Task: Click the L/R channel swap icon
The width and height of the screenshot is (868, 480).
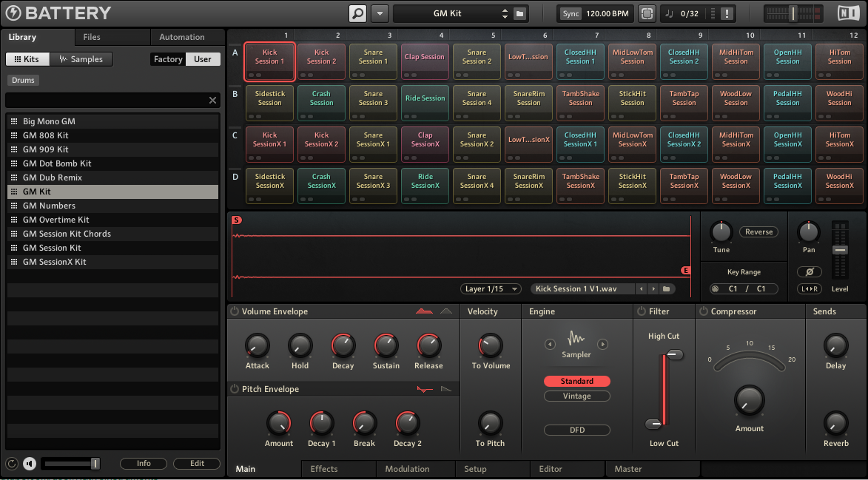Action: point(809,289)
